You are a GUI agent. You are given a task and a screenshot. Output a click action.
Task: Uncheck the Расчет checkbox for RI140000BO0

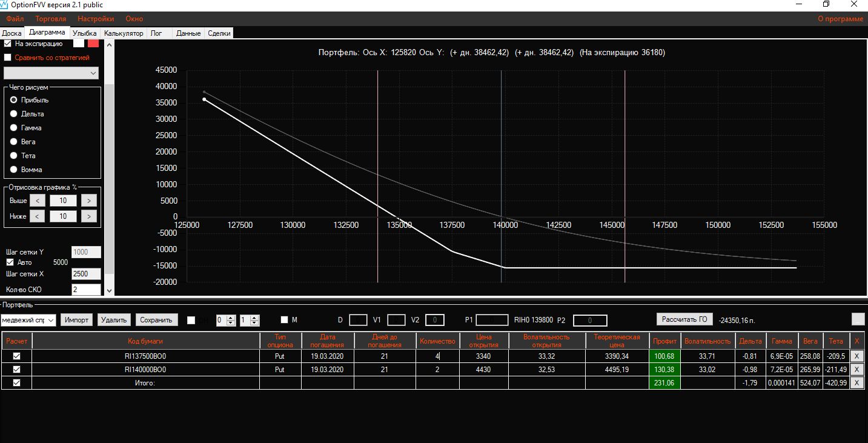click(16, 369)
